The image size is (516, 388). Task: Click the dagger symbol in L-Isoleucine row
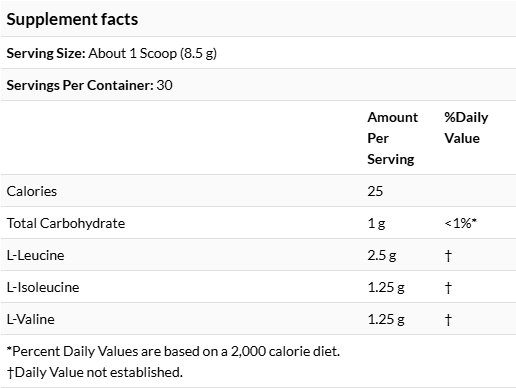[x=448, y=288]
